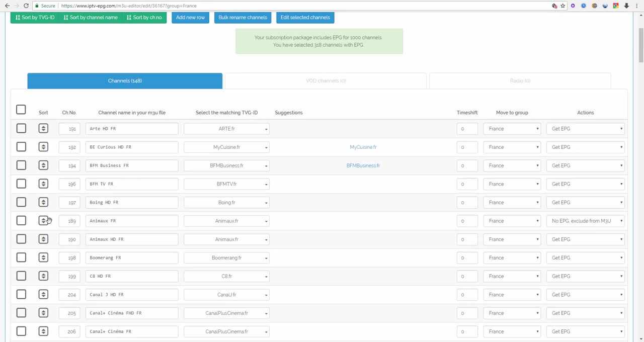The height and width of the screenshot is (342, 644).
Task: Open Chrome menu three-dots icon
Action: 636,6
